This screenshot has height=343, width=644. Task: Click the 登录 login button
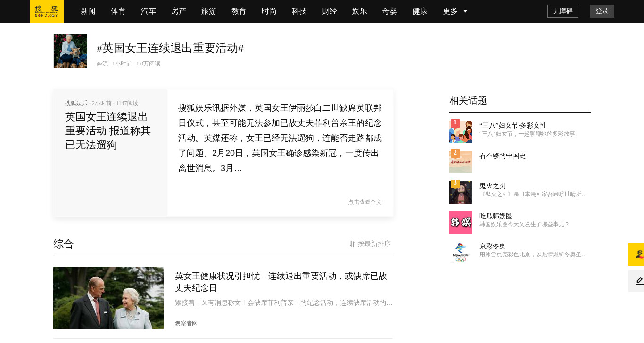[x=602, y=11]
